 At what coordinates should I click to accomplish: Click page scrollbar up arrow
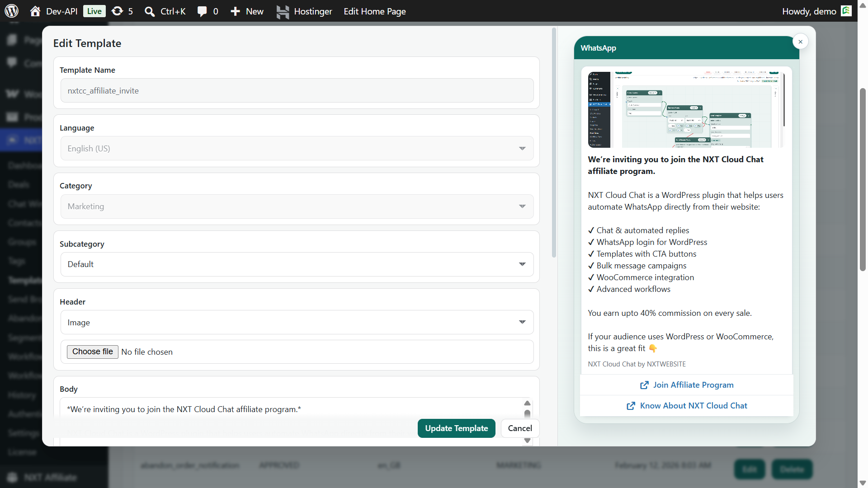tap(863, 6)
